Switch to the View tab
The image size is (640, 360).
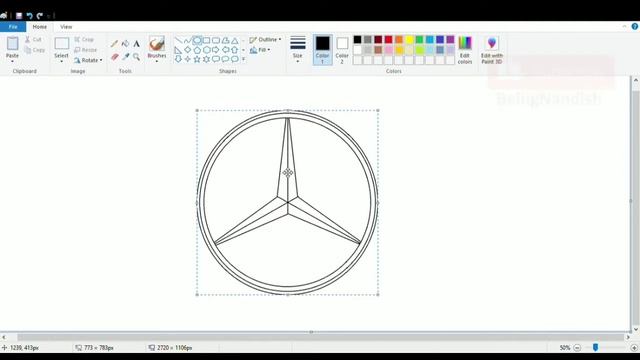coord(66,27)
